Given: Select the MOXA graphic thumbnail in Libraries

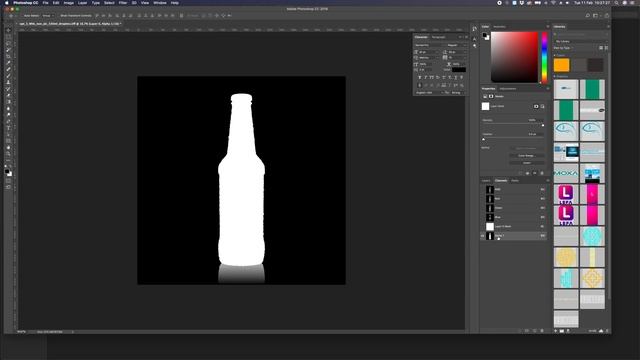Looking at the screenshot, I should (x=566, y=173).
